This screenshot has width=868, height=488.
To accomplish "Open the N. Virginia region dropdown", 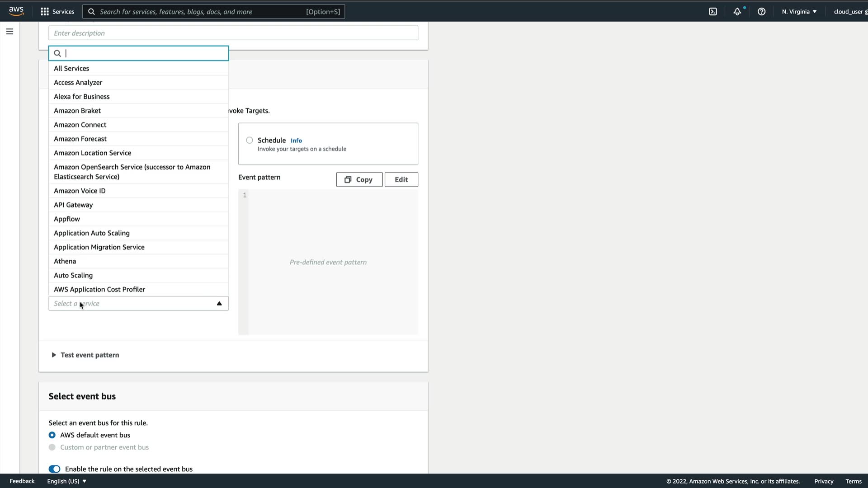I will (x=799, y=12).
